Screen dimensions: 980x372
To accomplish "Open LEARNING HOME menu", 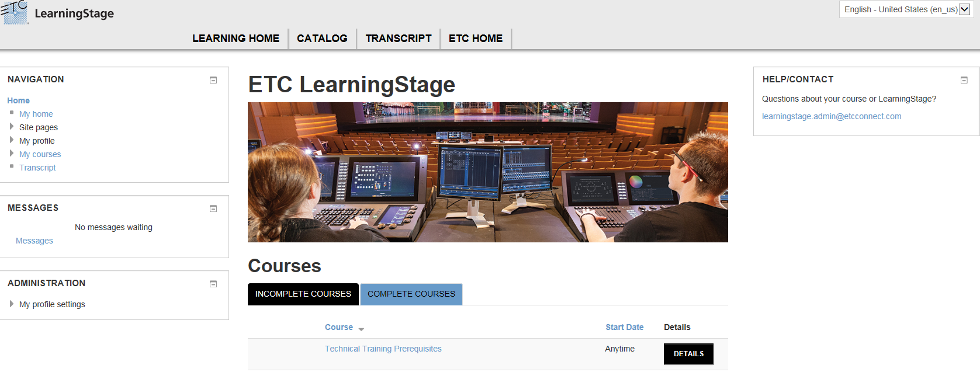I will click(x=236, y=39).
